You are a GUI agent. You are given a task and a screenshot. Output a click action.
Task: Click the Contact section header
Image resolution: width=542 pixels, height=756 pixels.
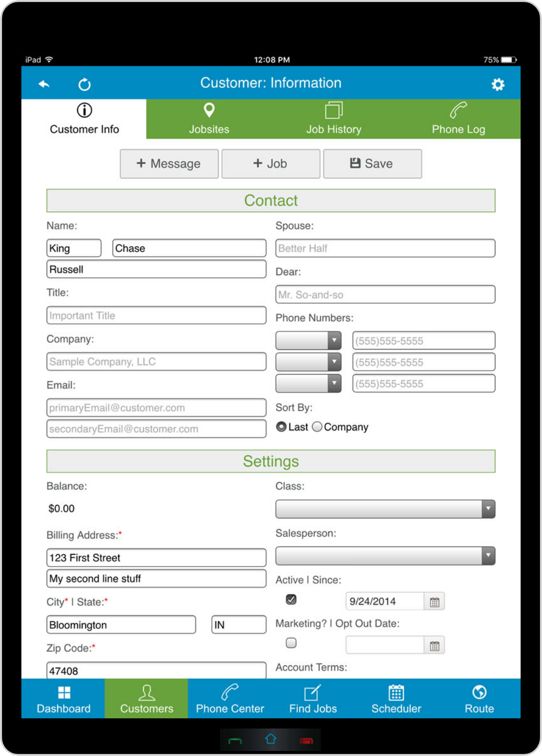pyautogui.click(x=271, y=201)
